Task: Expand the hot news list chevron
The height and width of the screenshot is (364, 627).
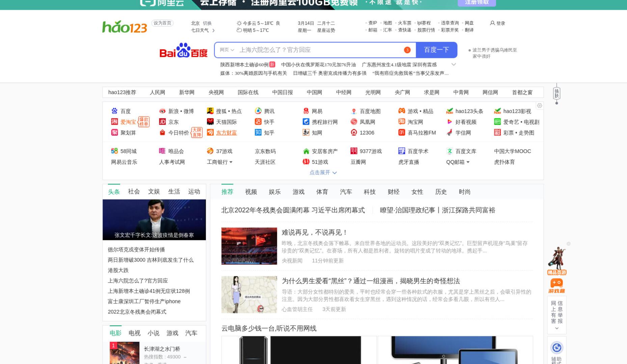Action: tap(454, 64)
